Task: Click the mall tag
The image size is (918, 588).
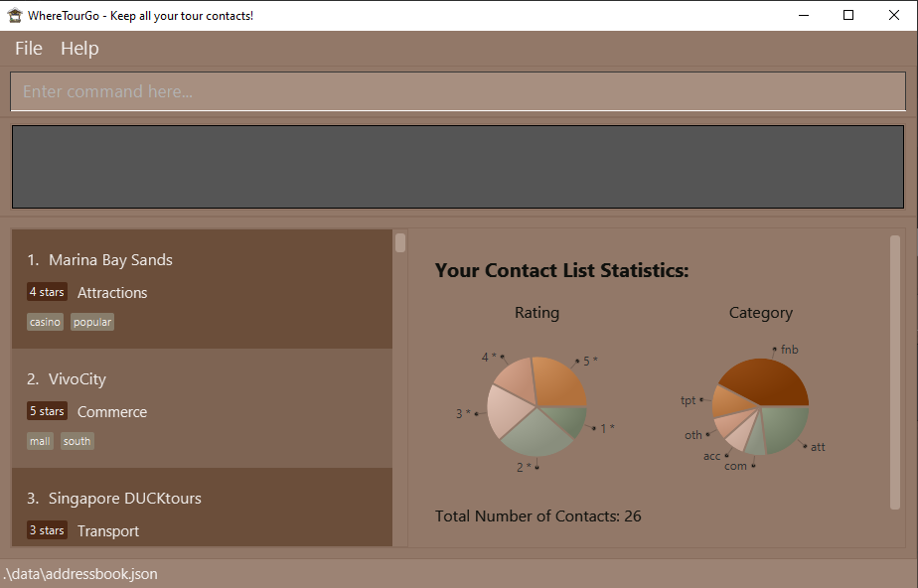Action: coord(40,441)
